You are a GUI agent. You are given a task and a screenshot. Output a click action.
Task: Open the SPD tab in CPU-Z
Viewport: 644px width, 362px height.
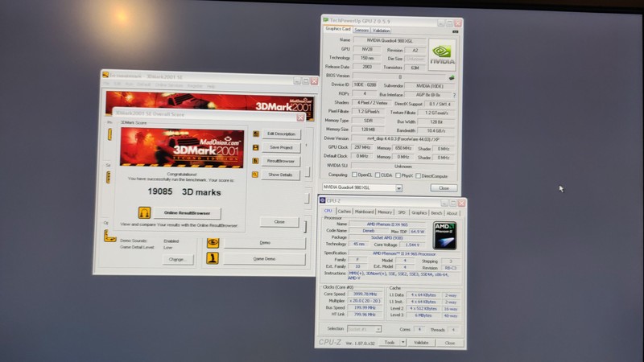401,212
